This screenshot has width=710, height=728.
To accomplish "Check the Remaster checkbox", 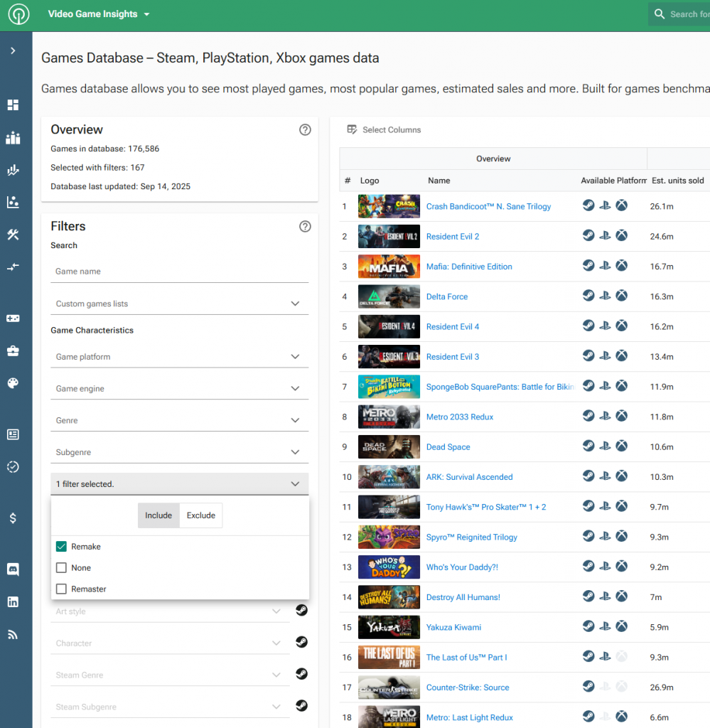I will [x=61, y=589].
